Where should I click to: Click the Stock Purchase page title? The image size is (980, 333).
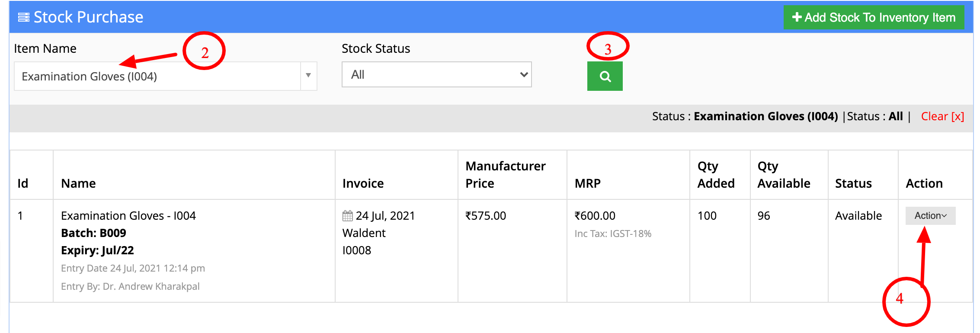coord(88,17)
